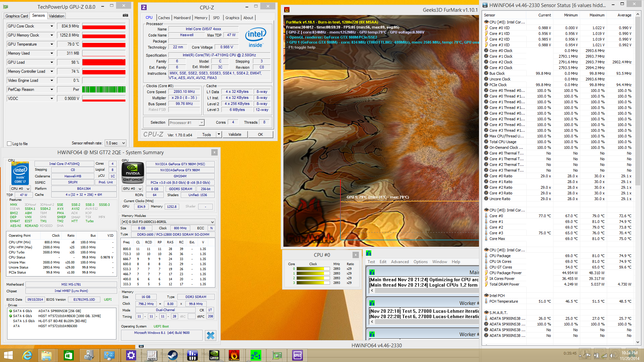Open PC Settings gear icon in taskbar
This screenshot has height=362, width=644.
131,355
